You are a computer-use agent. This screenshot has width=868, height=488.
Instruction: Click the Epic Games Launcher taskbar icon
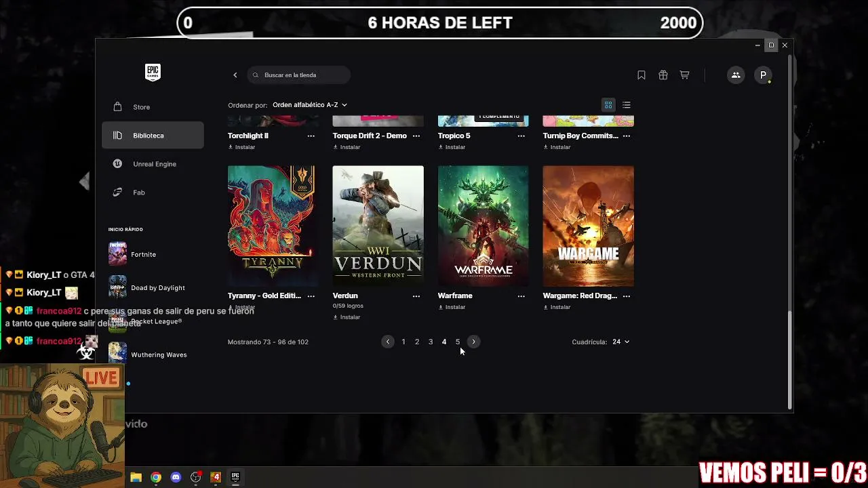tap(235, 477)
